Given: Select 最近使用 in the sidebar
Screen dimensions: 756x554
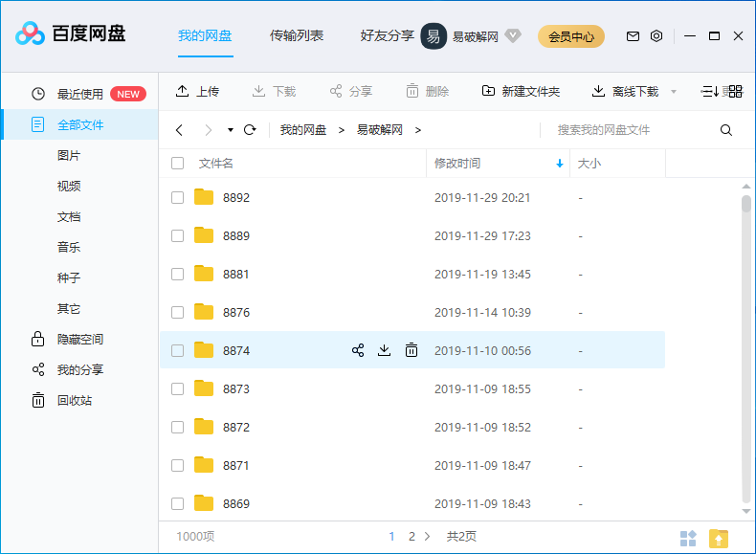Looking at the screenshot, I should click(80, 94).
